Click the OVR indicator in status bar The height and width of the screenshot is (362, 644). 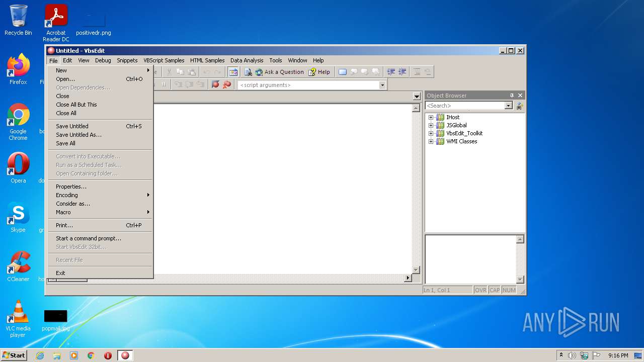tap(480, 290)
